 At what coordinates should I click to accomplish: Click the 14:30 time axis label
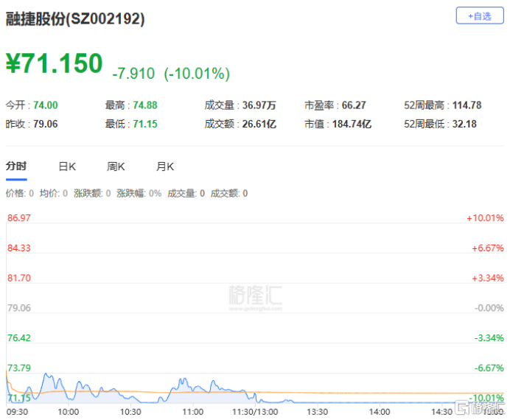click(x=441, y=412)
